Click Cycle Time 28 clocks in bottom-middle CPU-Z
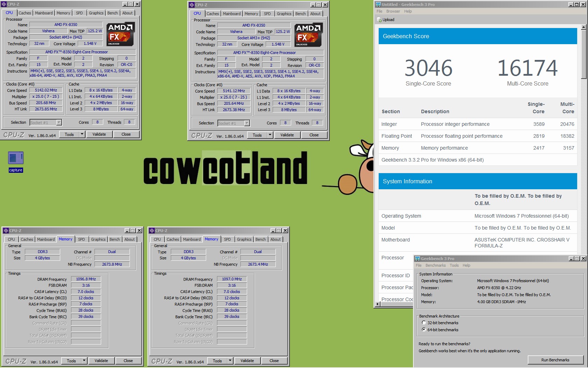The height and width of the screenshot is (368, 588). 232,310
